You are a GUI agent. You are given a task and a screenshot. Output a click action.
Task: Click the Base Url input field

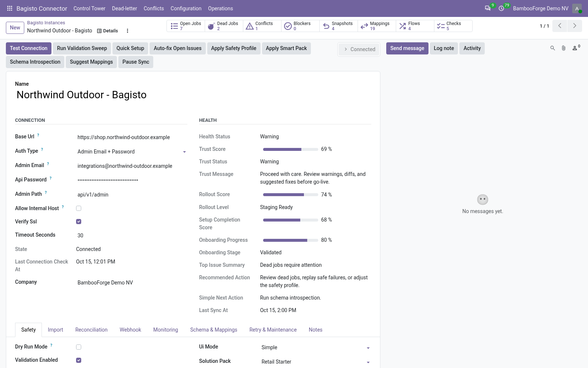click(x=132, y=137)
